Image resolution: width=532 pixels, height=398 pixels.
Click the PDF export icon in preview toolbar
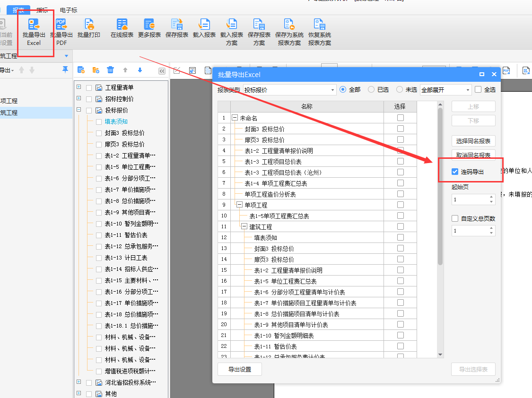[506, 70]
